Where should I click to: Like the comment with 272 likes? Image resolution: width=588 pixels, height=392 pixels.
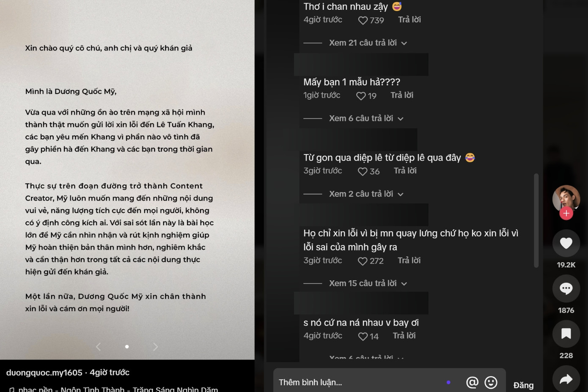click(x=363, y=261)
